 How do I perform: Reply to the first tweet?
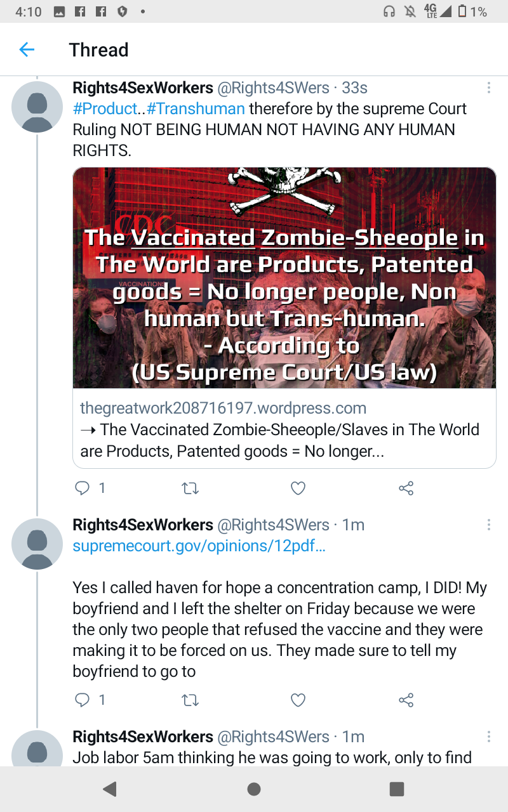[x=83, y=488]
